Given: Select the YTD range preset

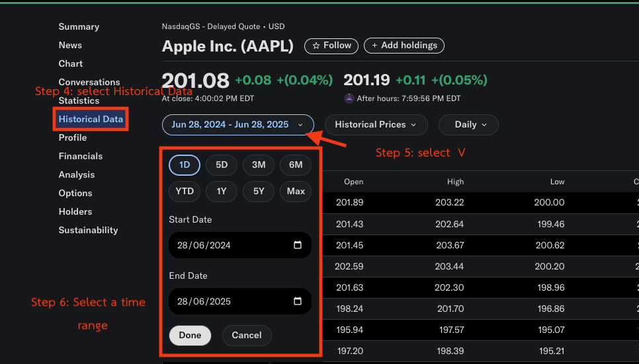Looking at the screenshot, I should coord(185,191).
